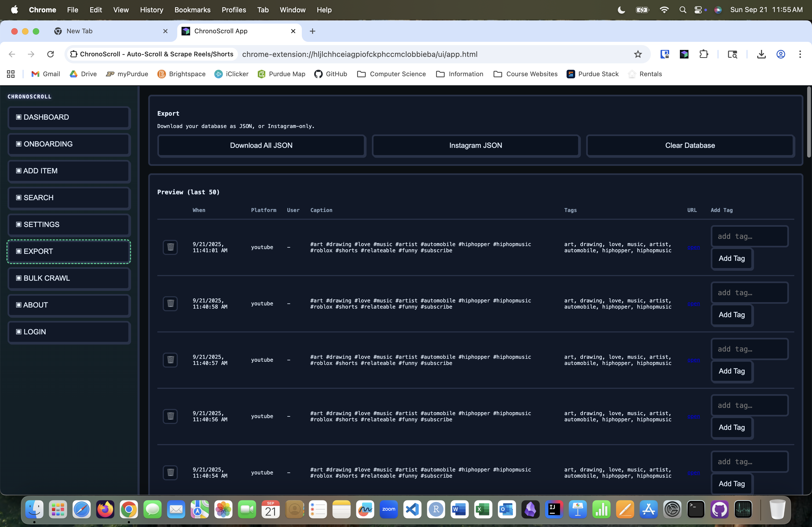Open Chrome downloads icon

[x=762, y=54]
